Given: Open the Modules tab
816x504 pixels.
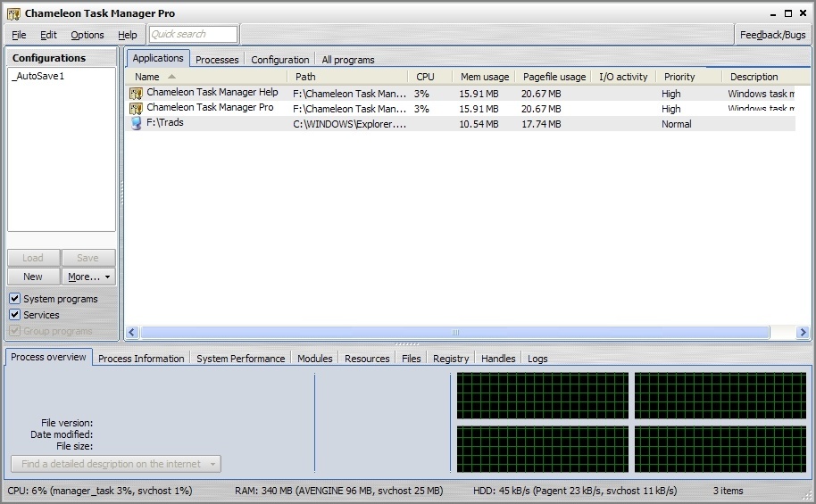Looking at the screenshot, I should pyautogui.click(x=315, y=359).
